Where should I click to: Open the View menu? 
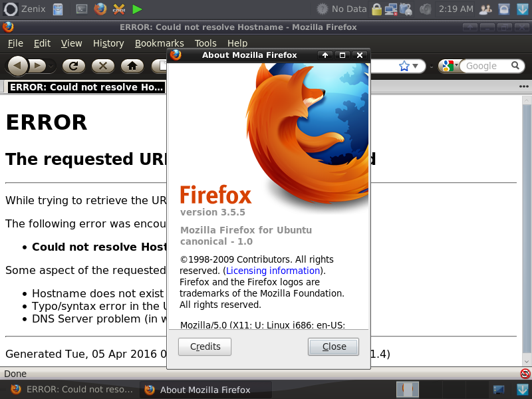[71, 43]
